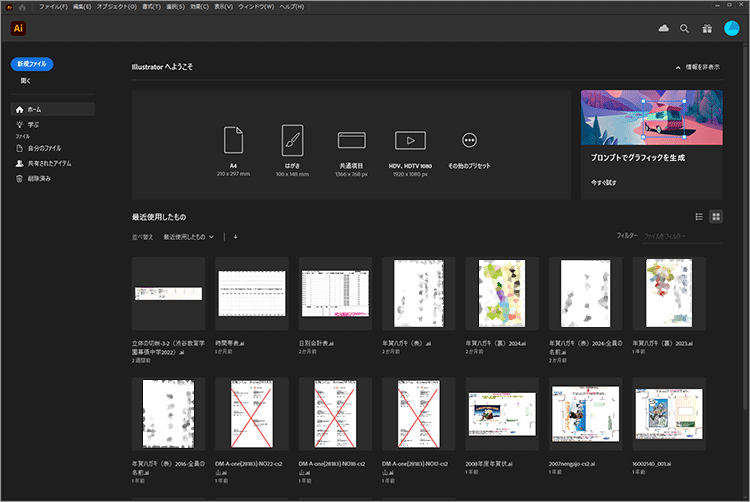This screenshot has height=502, width=750.
Task: Open the 2008年度年賀状.ai thumbnail
Action: pos(502,414)
